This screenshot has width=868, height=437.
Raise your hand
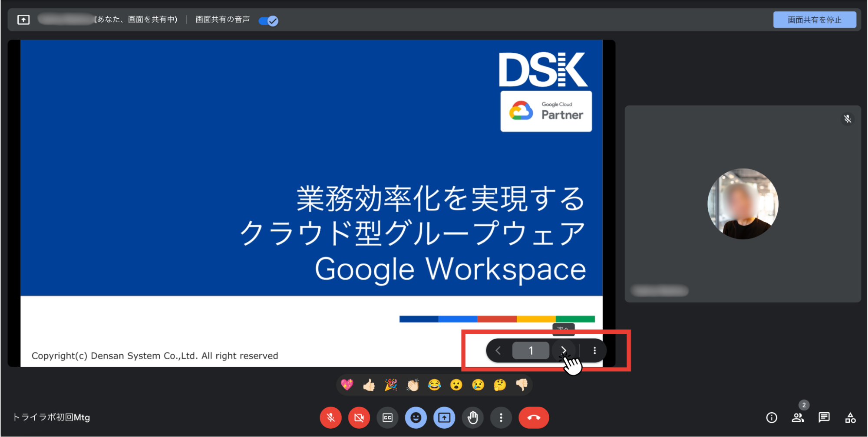(472, 417)
